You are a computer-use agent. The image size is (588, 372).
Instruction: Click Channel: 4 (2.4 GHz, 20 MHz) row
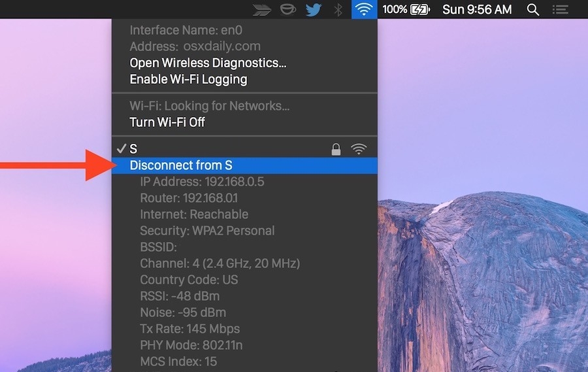[x=244, y=263]
